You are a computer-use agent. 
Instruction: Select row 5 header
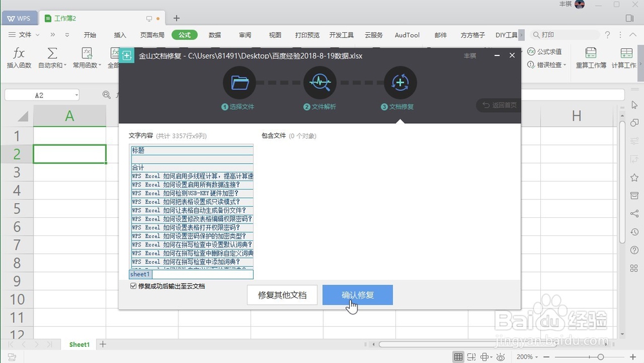pyautogui.click(x=17, y=208)
